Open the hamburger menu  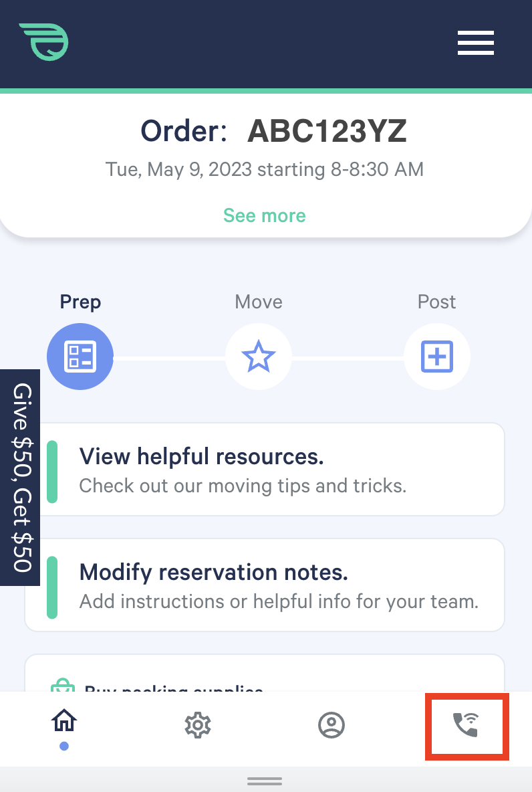pos(475,43)
